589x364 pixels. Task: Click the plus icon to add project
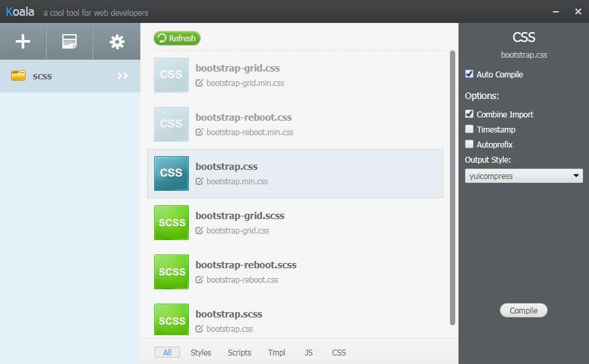point(23,41)
